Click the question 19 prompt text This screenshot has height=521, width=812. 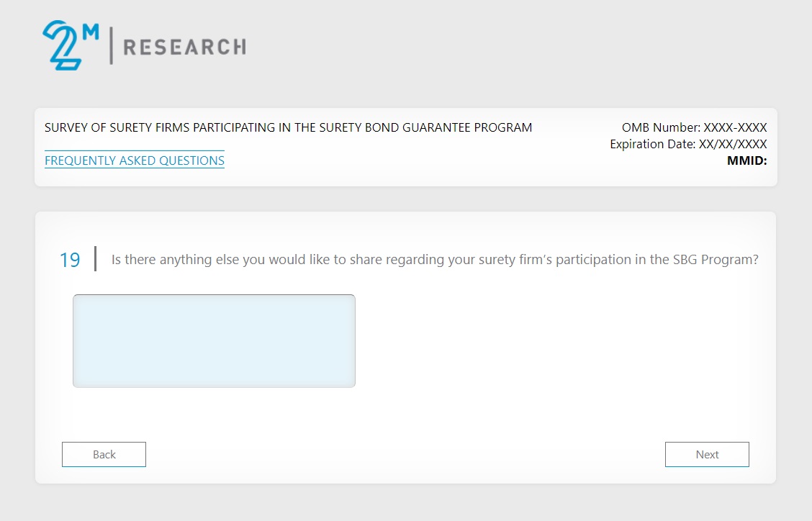(435, 260)
